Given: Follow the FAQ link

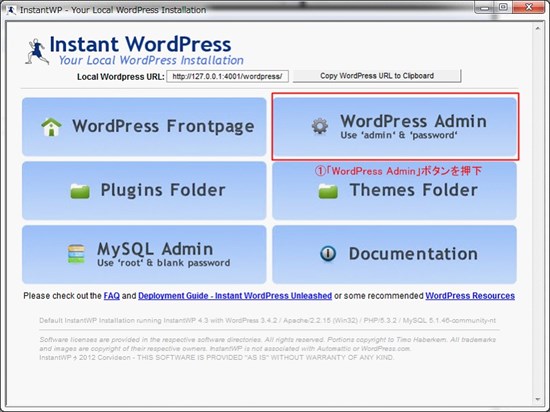Looking at the screenshot, I should click(112, 296).
